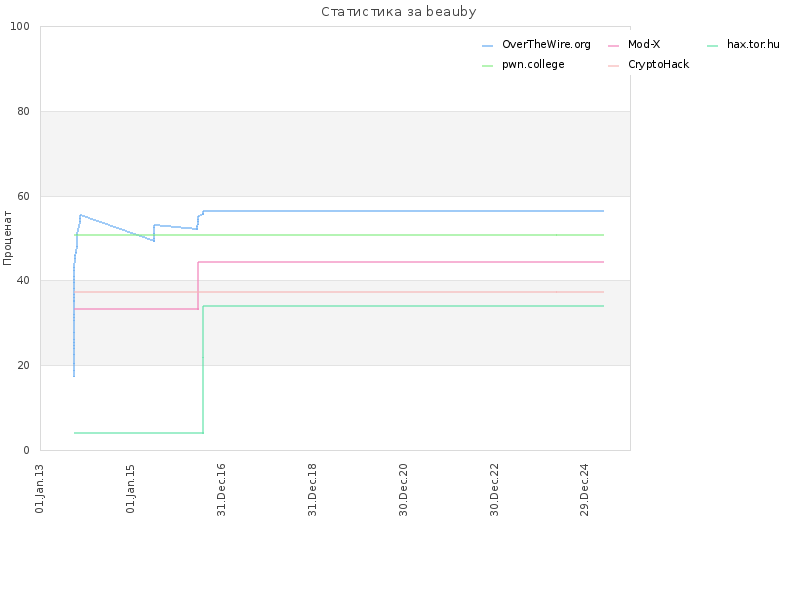Click the OverTheWire.org blue legend swatch
Image resolution: width=800 pixels, height=600 pixels.
pyautogui.click(x=487, y=46)
